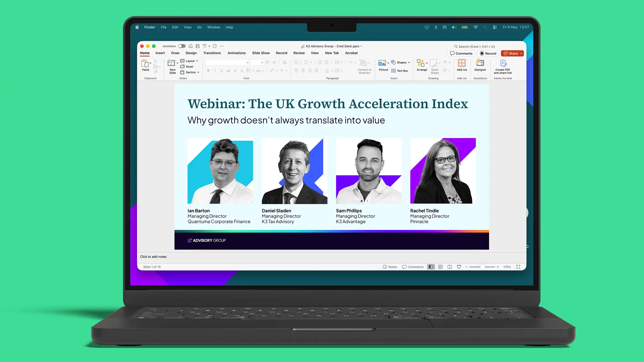
Task: Open the Transitions ribbon tab
Action: coord(212,53)
